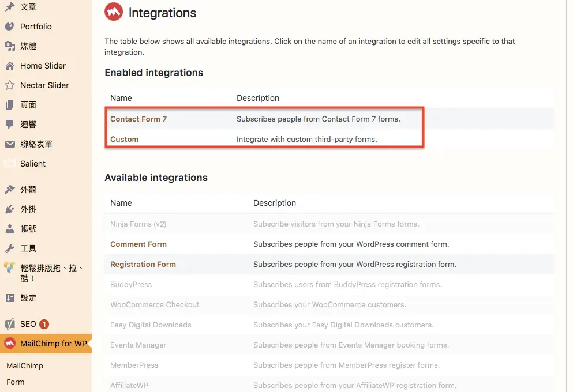573x392 pixels.
Task: Click the pages icon beside 頁面
Action: tap(10, 105)
